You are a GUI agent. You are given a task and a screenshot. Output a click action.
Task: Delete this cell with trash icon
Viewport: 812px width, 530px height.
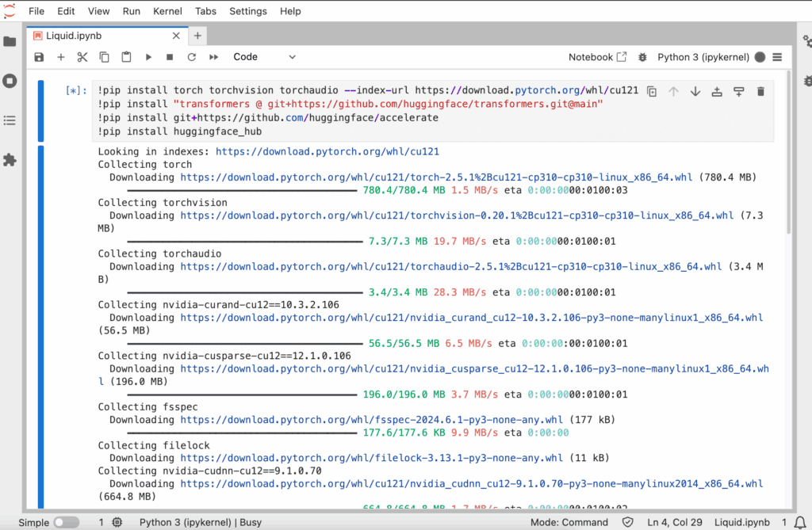[760, 92]
